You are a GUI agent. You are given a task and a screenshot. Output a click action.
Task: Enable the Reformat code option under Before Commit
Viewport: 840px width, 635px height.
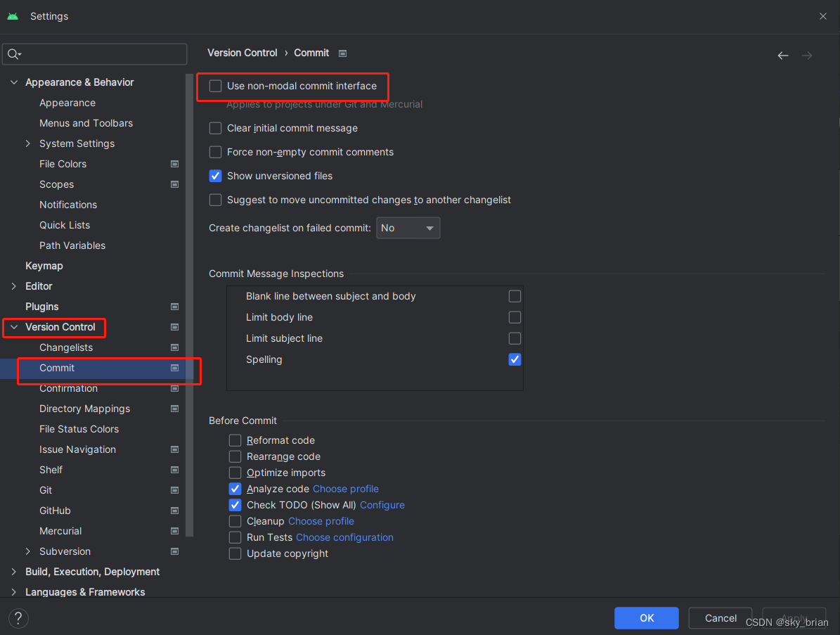click(x=235, y=440)
